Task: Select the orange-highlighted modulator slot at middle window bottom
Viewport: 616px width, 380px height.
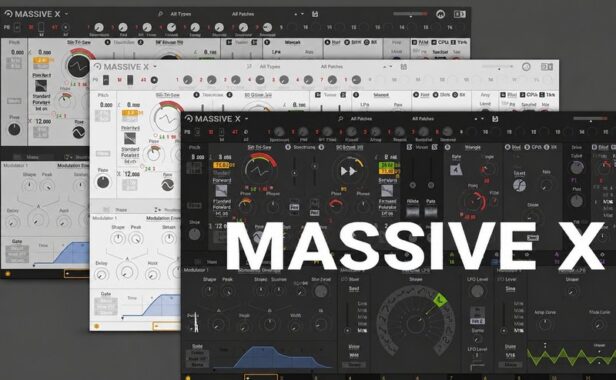Action: click(x=167, y=326)
